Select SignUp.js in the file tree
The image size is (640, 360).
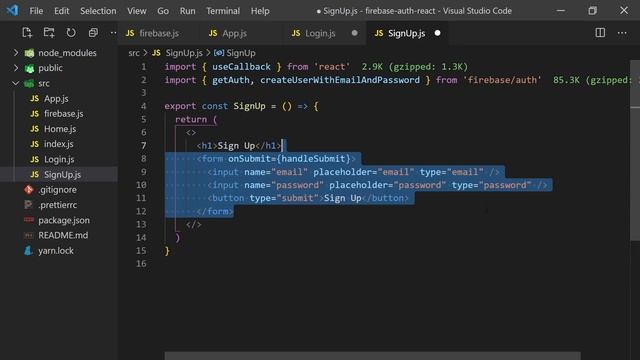(59, 174)
